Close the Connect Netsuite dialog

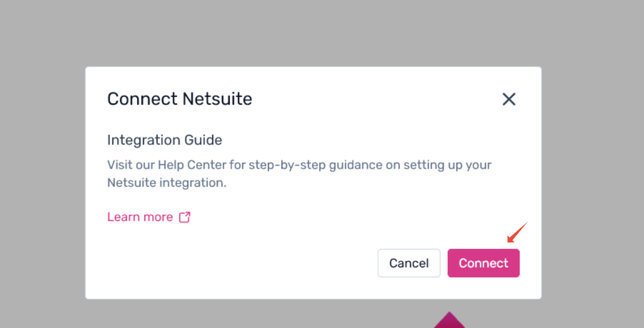point(509,99)
